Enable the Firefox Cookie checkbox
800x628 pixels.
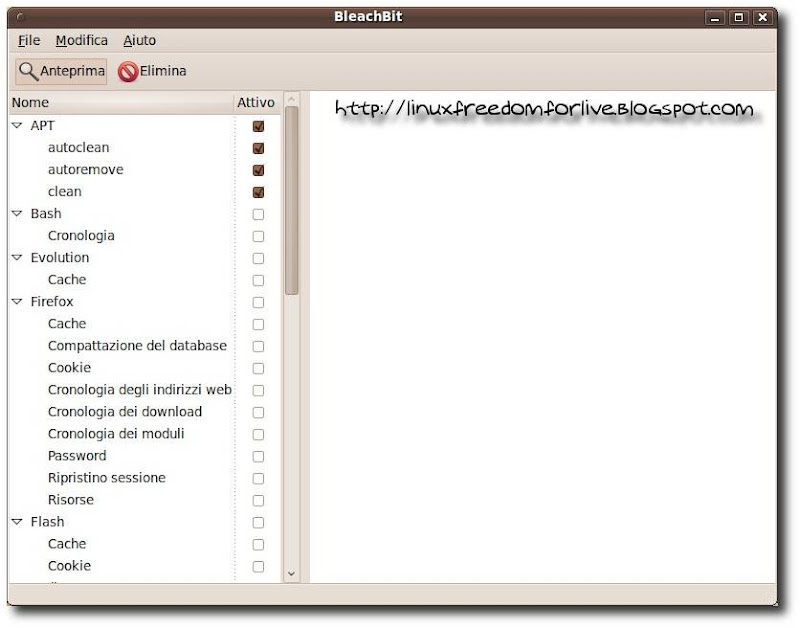click(x=257, y=367)
